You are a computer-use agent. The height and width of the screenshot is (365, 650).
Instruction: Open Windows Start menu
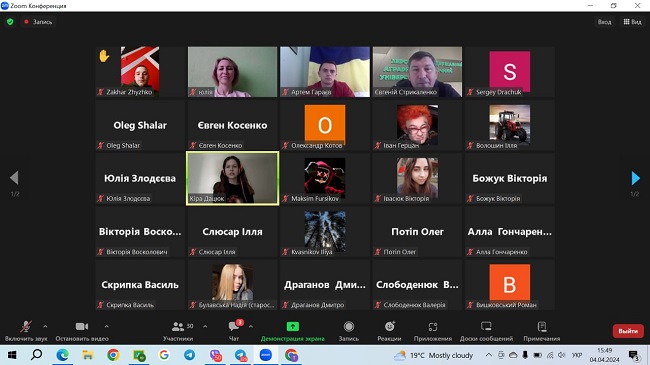coord(12,355)
